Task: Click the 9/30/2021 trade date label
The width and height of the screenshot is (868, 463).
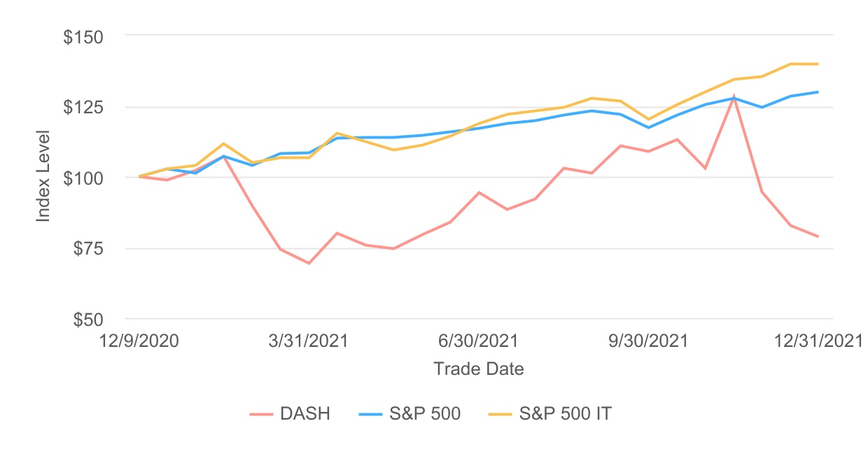Action: (x=648, y=341)
